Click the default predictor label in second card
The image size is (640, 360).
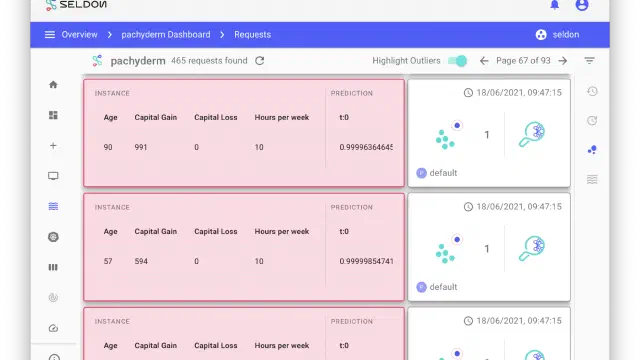coord(443,287)
